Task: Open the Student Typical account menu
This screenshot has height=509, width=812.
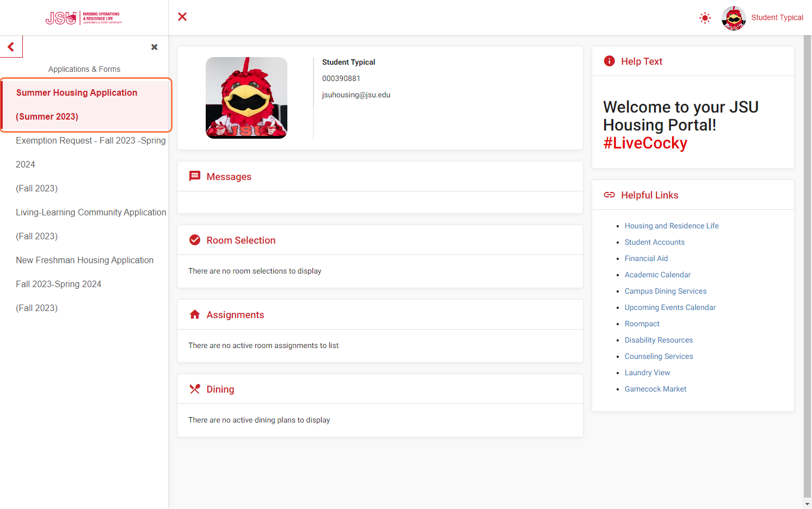Action: pyautogui.click(x=777, y=17)
